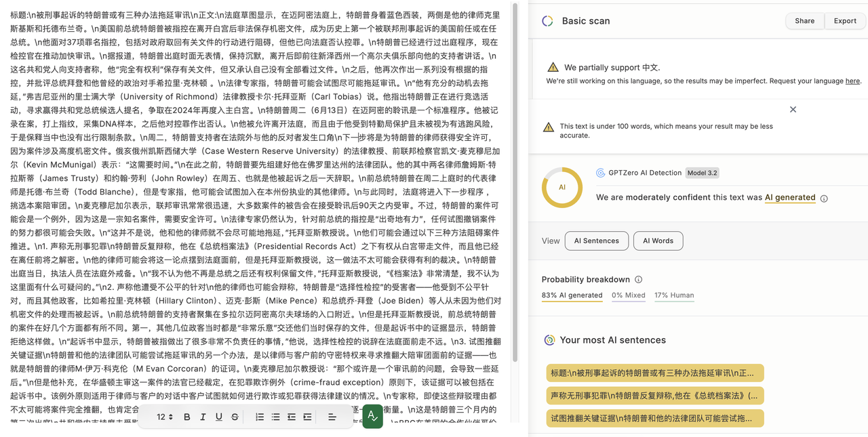Open highlighted sentence starting 试图推翻关键证据

point(655,418)
